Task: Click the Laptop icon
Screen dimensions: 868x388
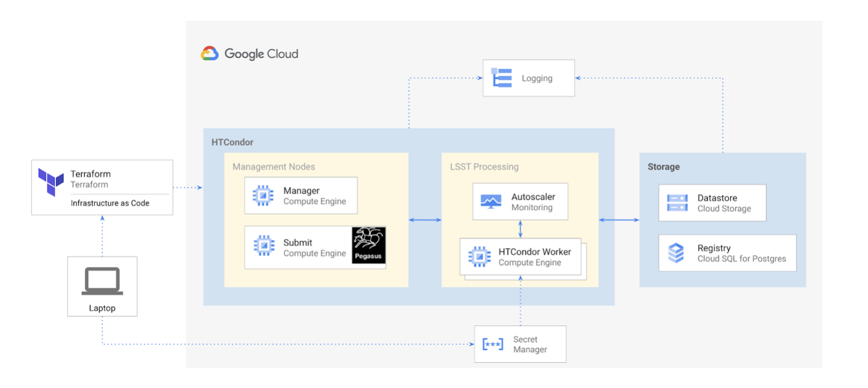Action: 102,281
